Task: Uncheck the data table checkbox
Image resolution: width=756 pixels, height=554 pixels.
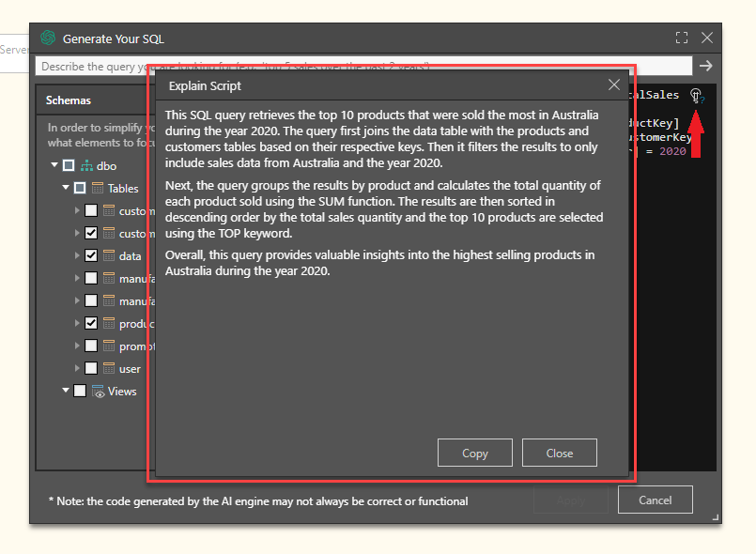Action: click(x=91, y=255)
